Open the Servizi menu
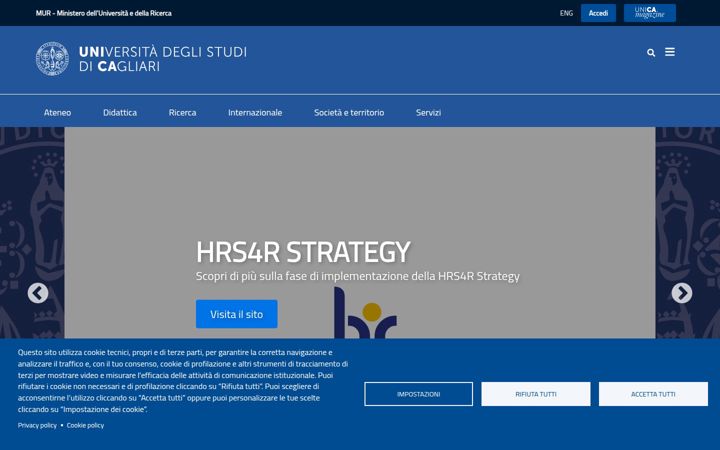Screen dimensions: 720x450 tap(428, 112)
